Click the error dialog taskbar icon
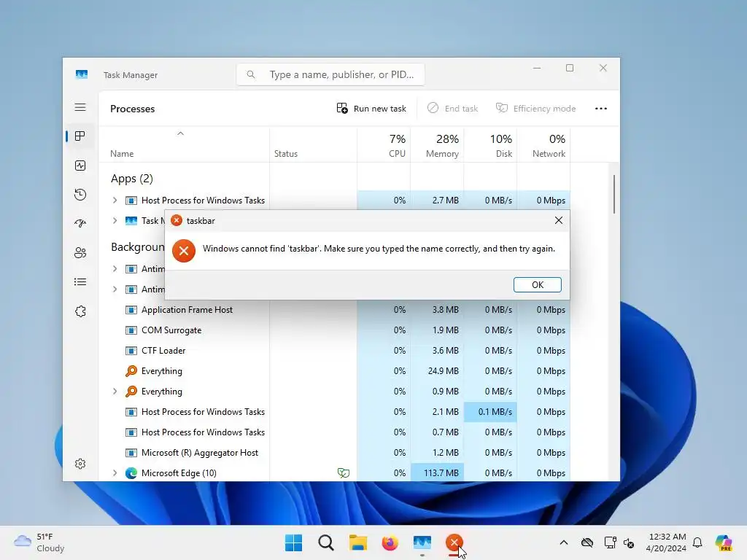The width and height of the screenshot is (747, 560). coord(454,542)
